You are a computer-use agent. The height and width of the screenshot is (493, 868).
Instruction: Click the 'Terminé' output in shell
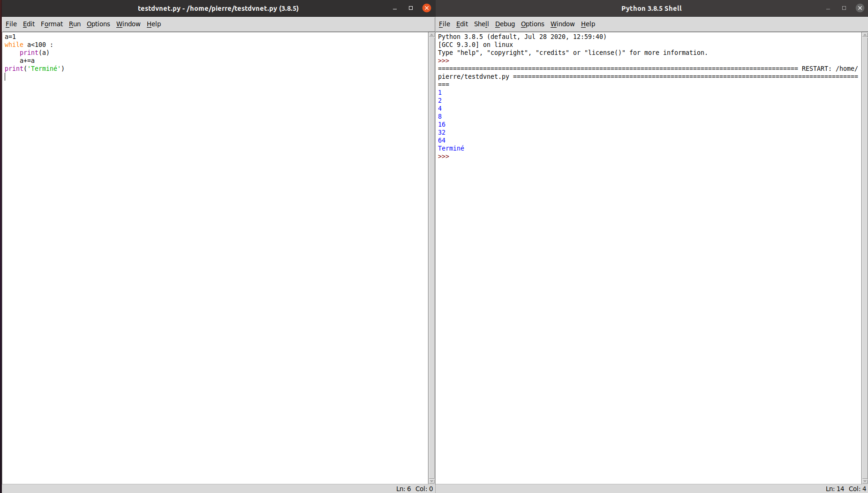pos(451,148)
